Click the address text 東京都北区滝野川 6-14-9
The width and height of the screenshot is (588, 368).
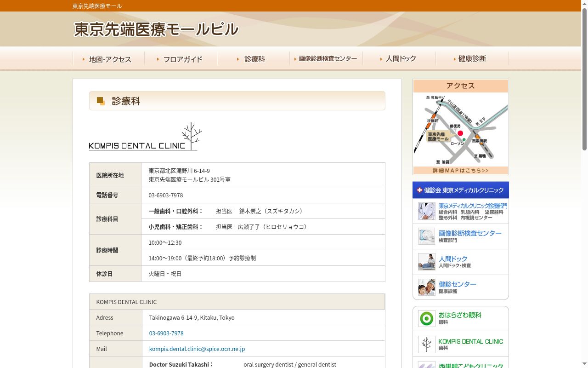point(179,171)
